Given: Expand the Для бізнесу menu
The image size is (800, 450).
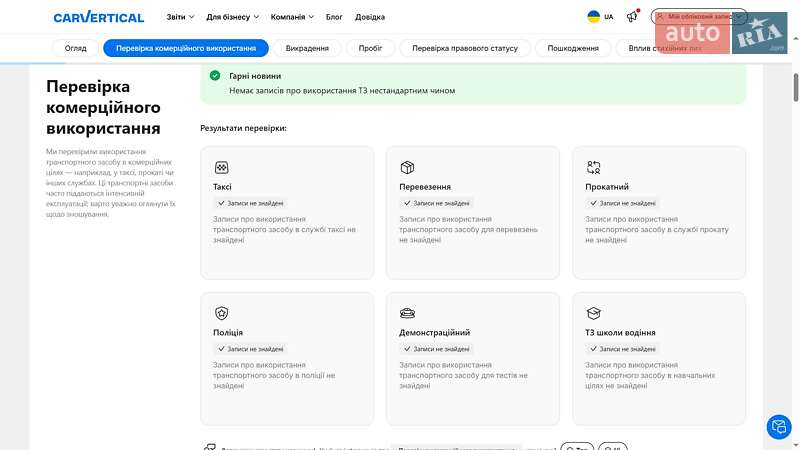Looking at the screenshot, I should point(232,17).
